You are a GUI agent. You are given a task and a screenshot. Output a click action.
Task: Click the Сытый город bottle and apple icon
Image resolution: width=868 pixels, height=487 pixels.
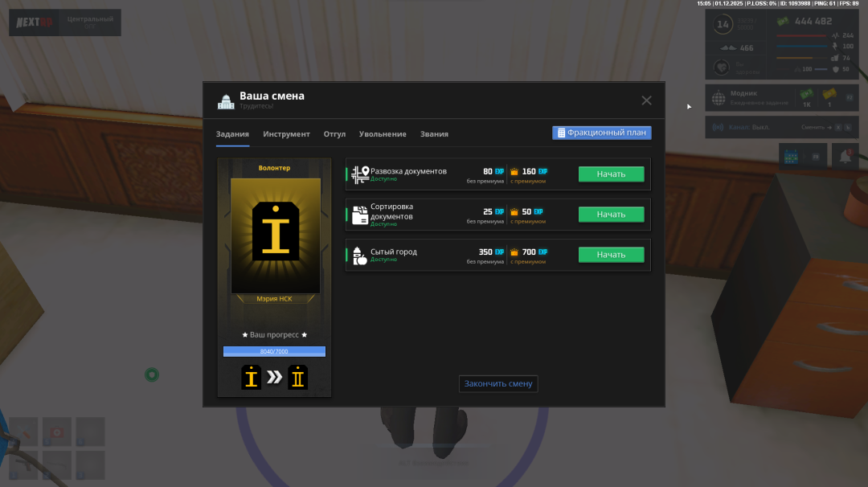tap(359, 256)
